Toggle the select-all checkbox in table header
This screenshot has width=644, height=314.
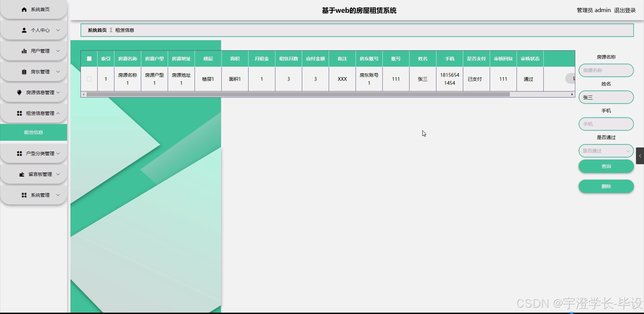[x=89, y=59]
